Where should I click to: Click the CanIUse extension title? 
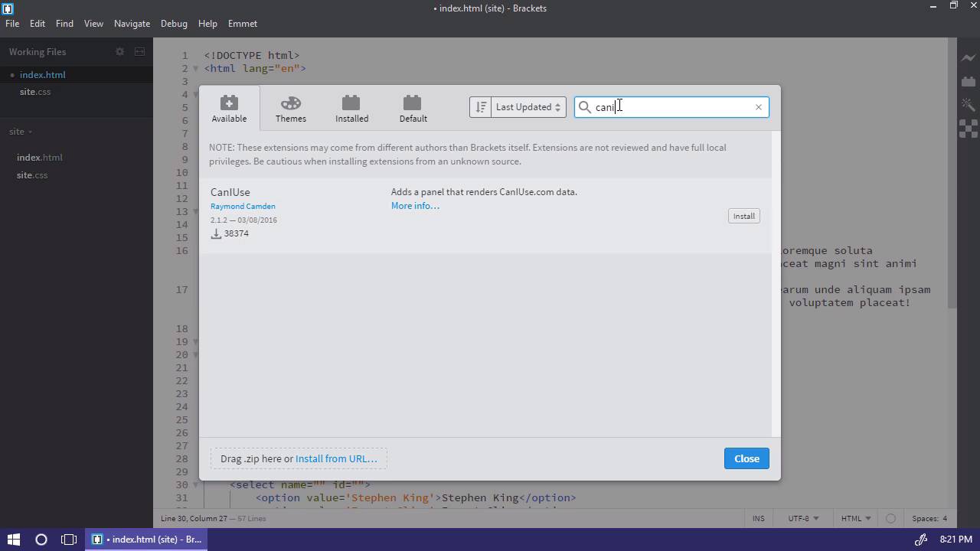tap(230, 192)
